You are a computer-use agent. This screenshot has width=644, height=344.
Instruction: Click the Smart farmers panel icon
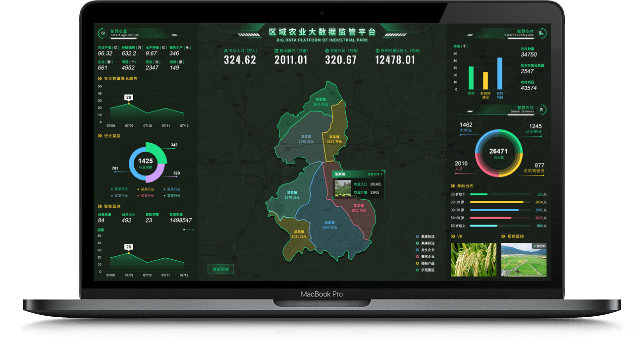pyautogui.click(x=542, y=110)
